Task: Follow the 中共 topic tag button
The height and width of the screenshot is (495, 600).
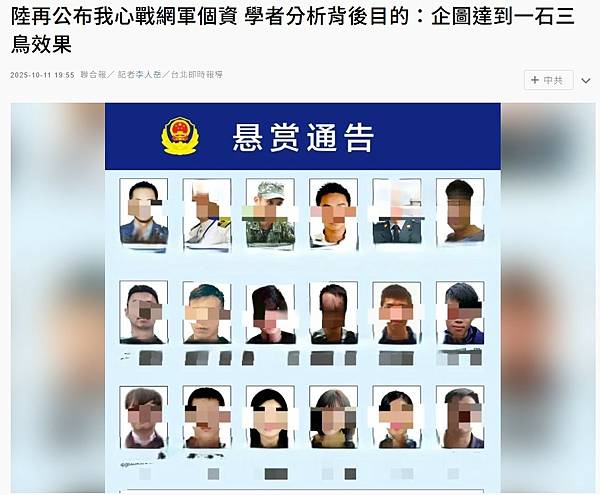Action: point(548,80)
